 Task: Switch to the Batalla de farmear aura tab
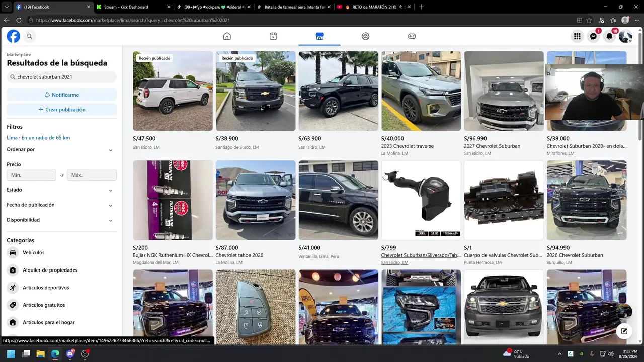[x=293, y=7]
